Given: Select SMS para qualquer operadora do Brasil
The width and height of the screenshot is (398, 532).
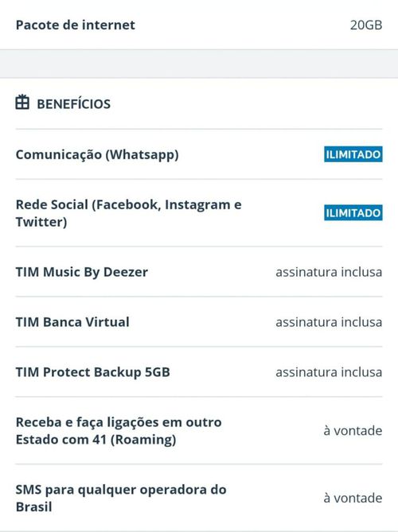Looking at the screenshot, I should click(x=121, y=498).
